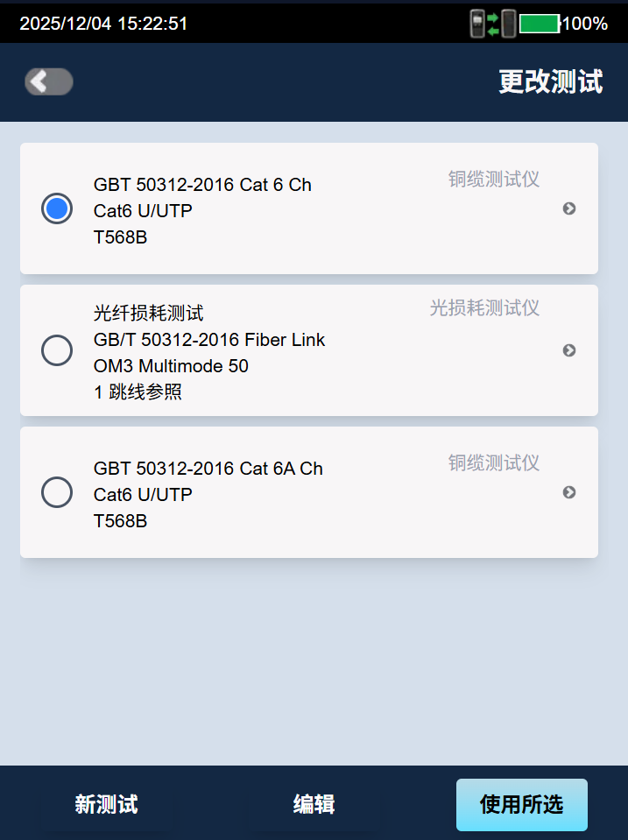The width and height of the screenshot is (628, 840).
Task: Click the timestamp 2025/12/04 15:22:51
Action: tap(103, 24)
